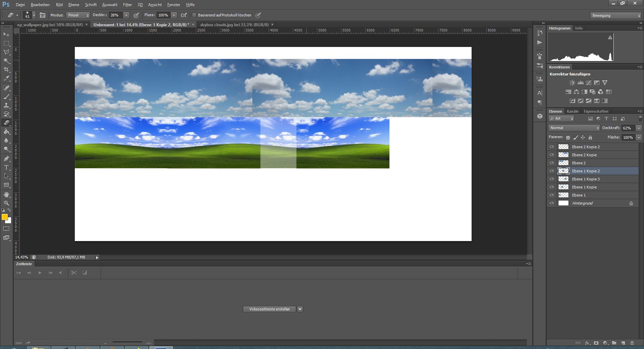The image size is (644, 349).
Task: Select the Path Selection tool
Action: [6, 176]
